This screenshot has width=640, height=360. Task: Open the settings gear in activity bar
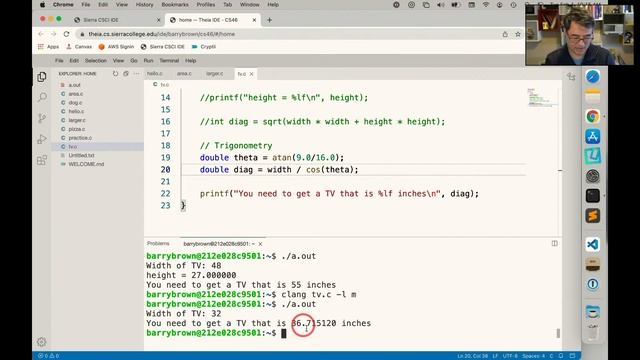[42, 342]
